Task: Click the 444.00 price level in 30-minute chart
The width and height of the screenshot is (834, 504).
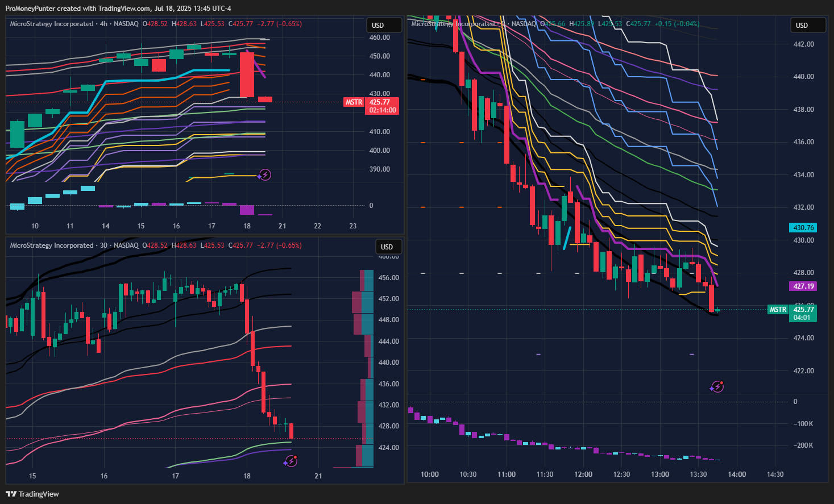Action: [x=389, y=341]
